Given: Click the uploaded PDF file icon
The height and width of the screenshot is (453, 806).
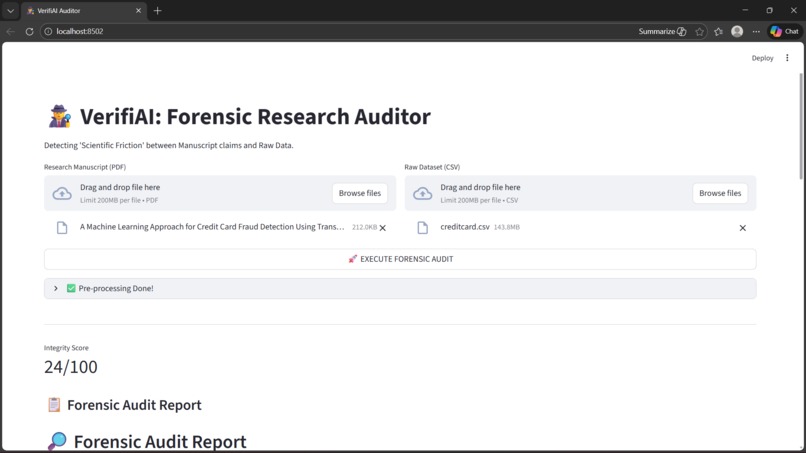Looking at the screenshot, I should [62, 228].
